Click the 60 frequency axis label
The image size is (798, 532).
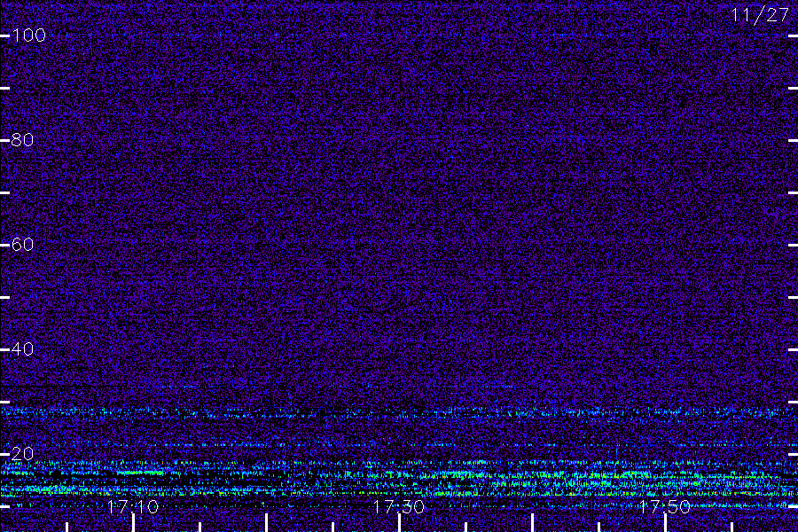point(22,245)
